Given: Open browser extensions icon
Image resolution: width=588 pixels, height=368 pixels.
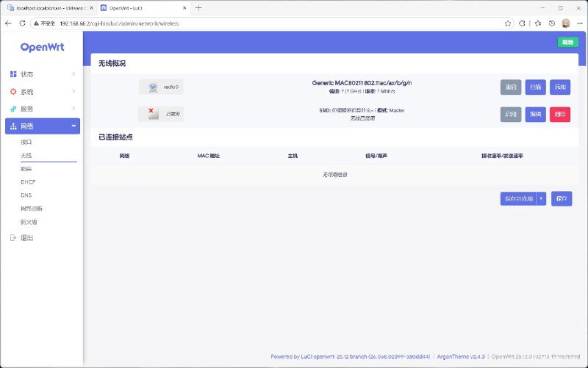Looking at the screenshot, I should [x=522, y=24].
